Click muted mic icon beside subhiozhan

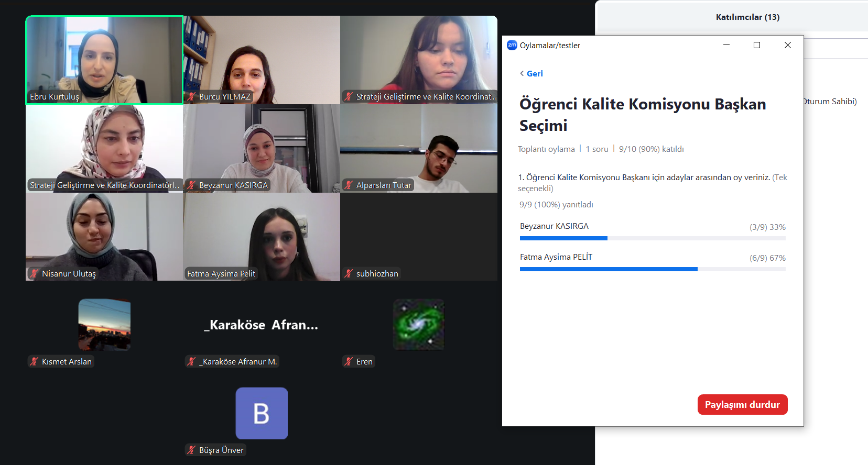[x=349, y=273]
